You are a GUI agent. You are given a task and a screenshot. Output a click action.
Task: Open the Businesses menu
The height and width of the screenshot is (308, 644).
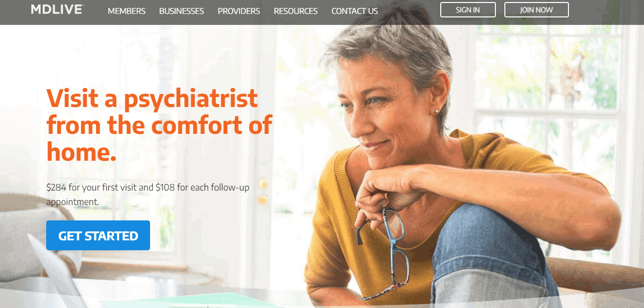coord(181,11)
